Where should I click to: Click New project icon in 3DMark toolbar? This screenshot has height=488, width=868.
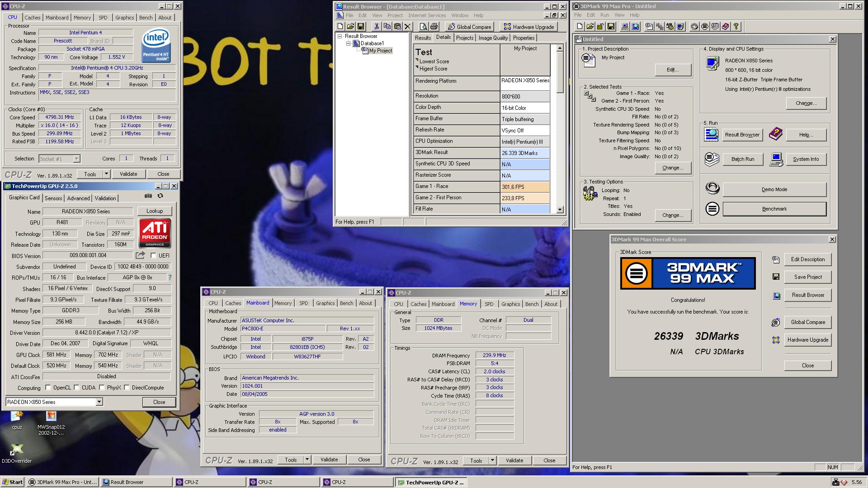coord(580,27)
